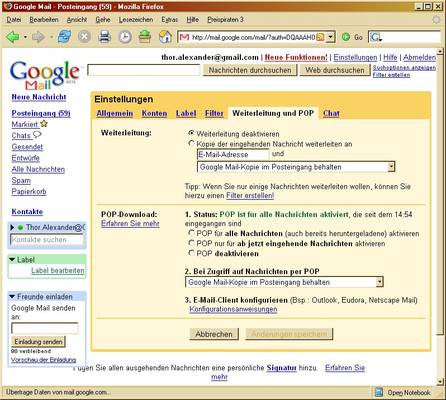
Task: Click the chat bubble icon beside Chats
Action: [x=37, y=135]
